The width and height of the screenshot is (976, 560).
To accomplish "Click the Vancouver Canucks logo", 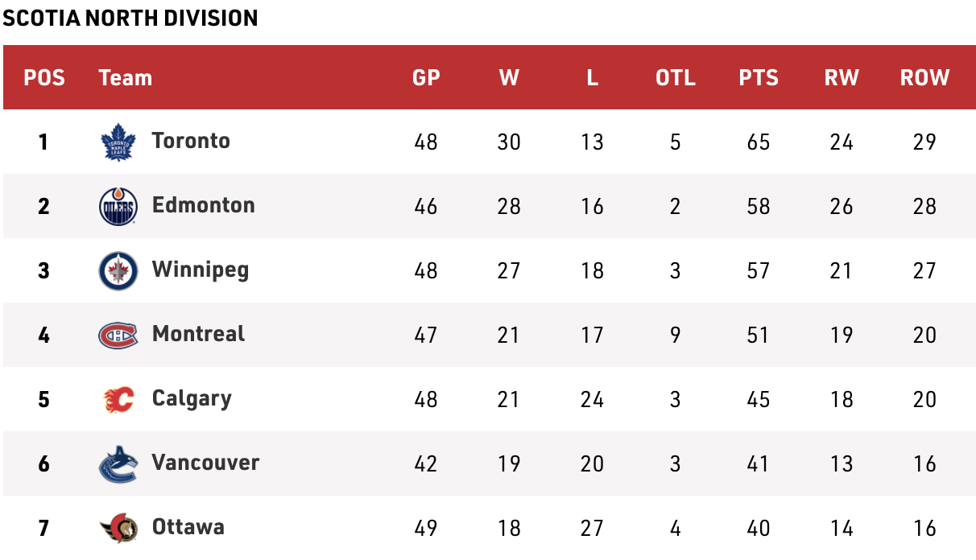I will point(118,463).
